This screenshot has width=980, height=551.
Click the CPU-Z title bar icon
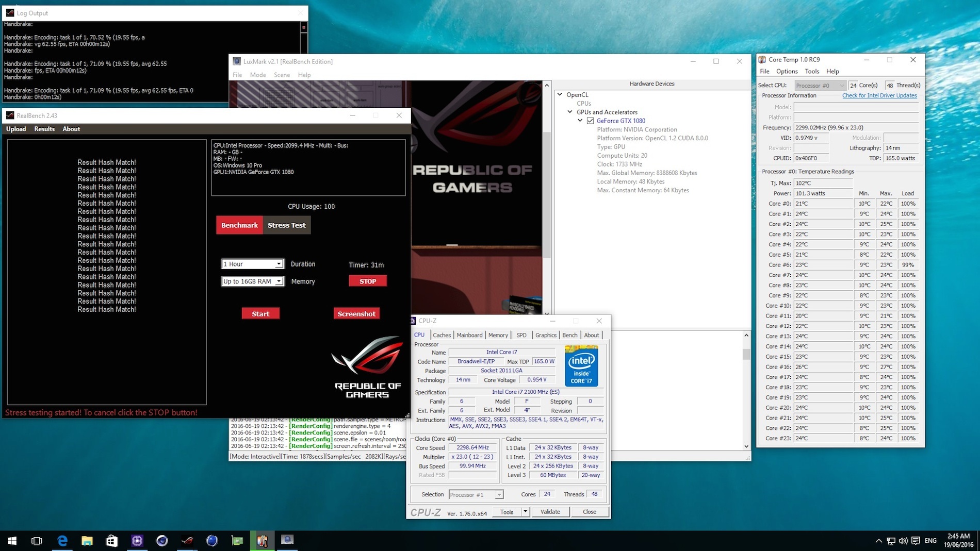(413, 321)
